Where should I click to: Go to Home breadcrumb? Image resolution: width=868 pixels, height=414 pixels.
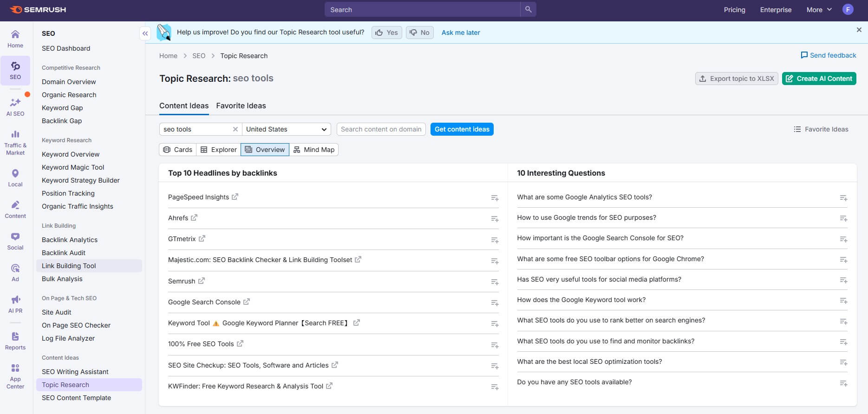[x=168, y=56]
